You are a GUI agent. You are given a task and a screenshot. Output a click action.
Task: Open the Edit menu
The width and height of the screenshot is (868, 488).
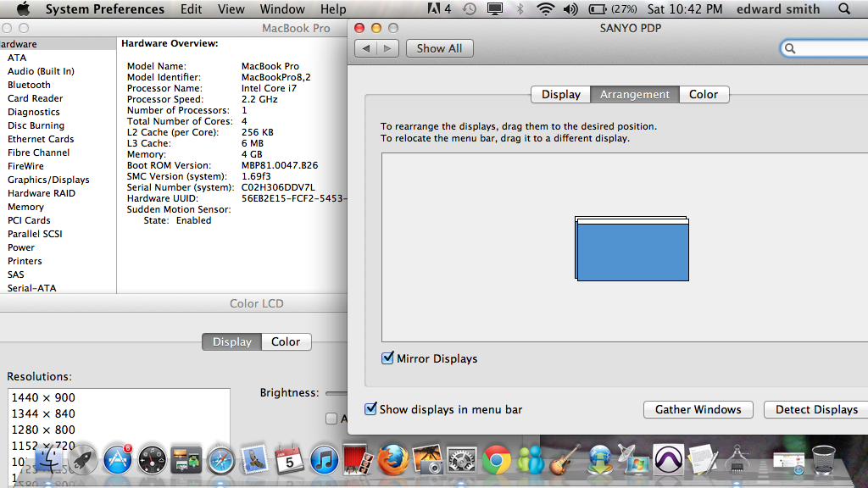[x=191, y=8]
